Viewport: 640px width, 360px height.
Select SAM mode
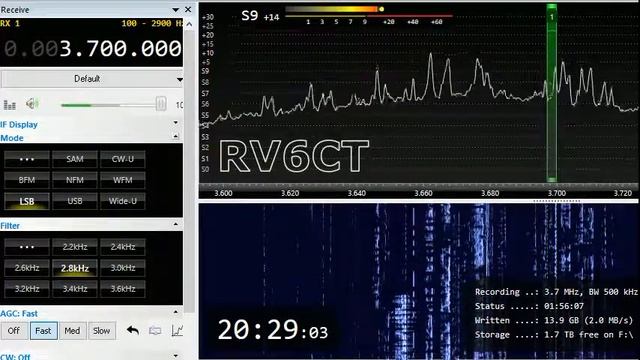75,159
